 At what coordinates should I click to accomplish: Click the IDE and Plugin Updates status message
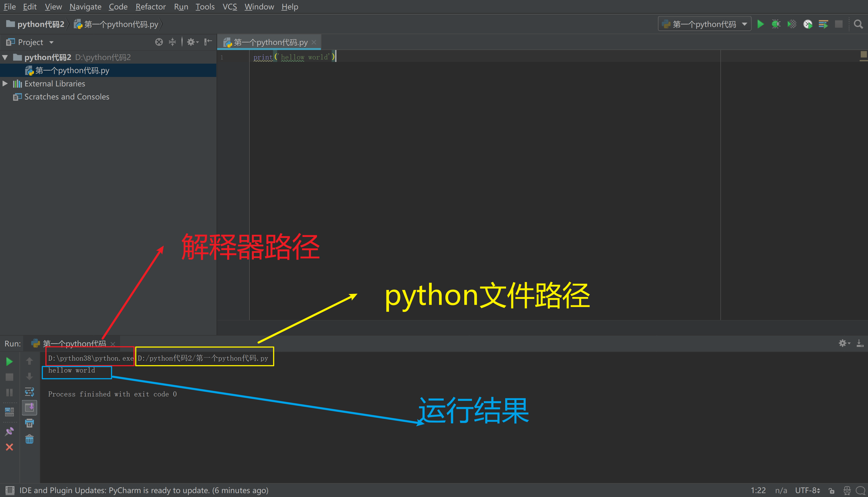[144, 491]
